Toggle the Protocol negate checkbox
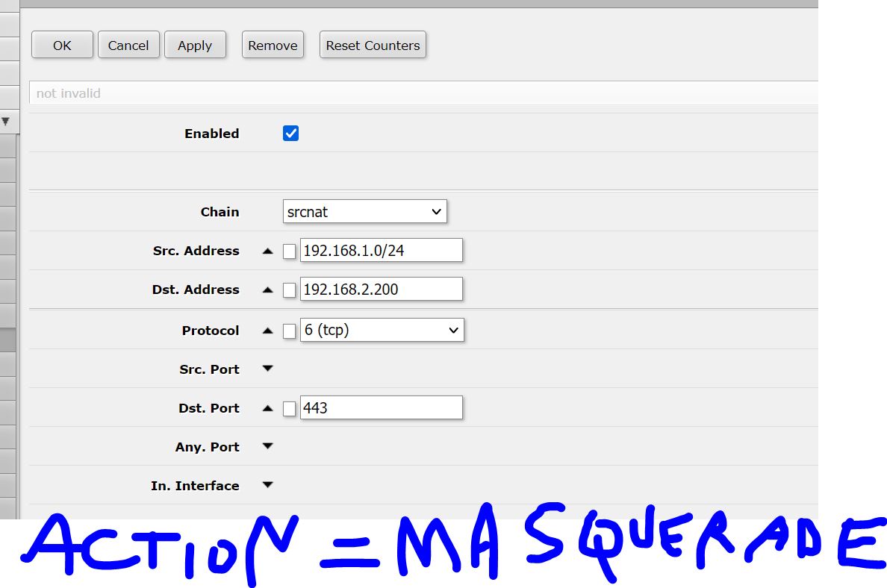Viewport: 887px width, 588px height. 289,331
